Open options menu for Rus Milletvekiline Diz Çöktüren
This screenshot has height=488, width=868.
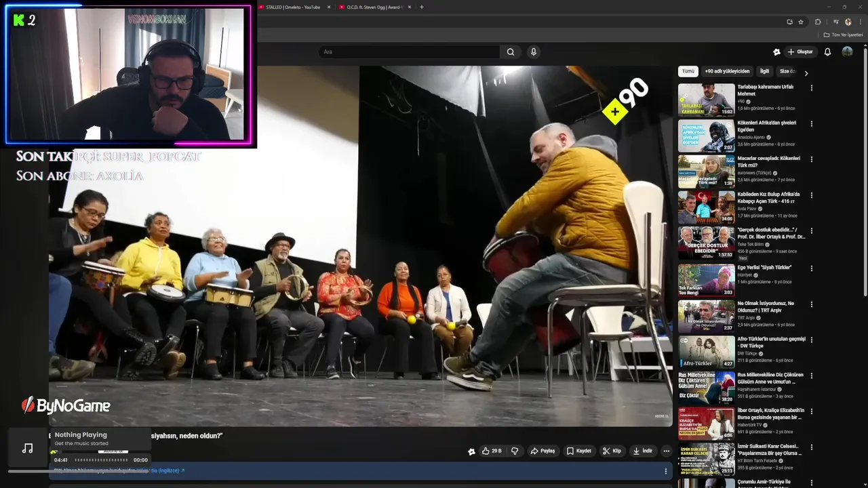[811, 375]
